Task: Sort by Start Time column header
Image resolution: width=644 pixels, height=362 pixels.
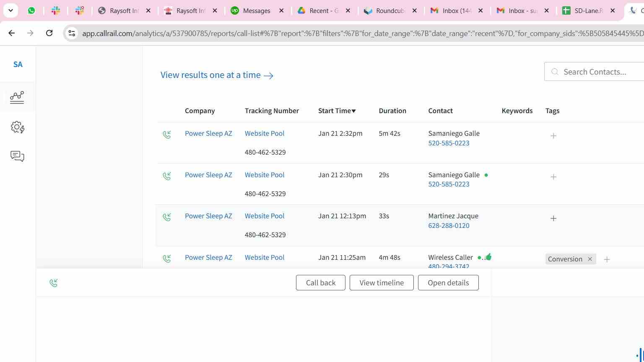Action: (x=337, y=111)
